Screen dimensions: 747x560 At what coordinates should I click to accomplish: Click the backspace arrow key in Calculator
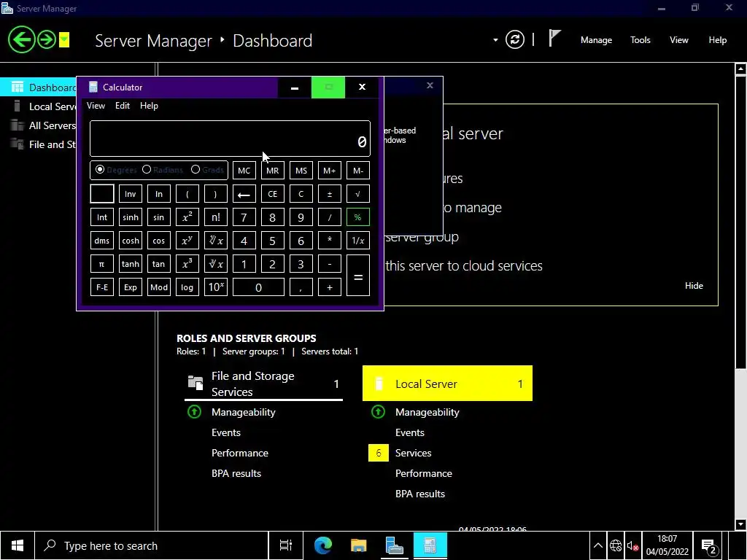244,194
